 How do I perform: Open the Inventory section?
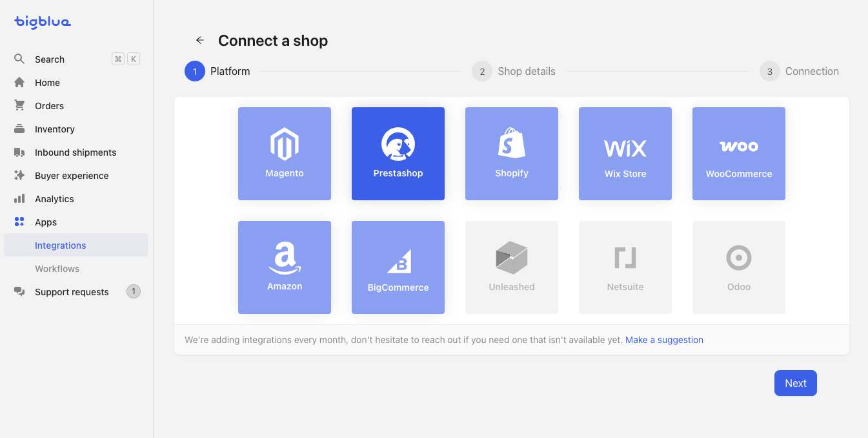click(76, 129)
